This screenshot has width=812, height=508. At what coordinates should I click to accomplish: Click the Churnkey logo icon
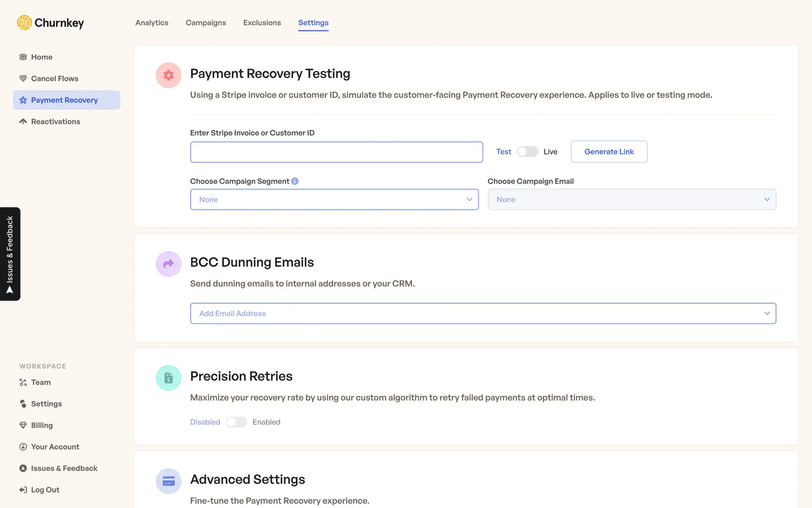coord(25,22)
